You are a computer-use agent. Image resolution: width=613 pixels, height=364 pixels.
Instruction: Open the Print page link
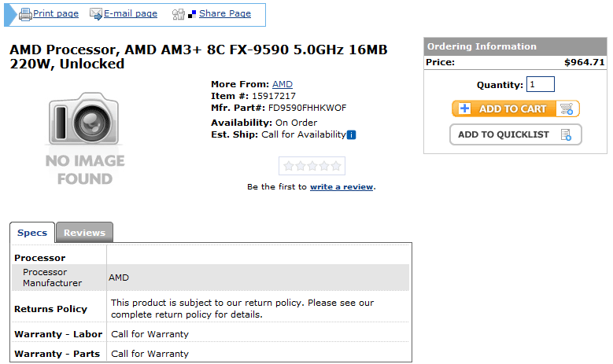56,14
